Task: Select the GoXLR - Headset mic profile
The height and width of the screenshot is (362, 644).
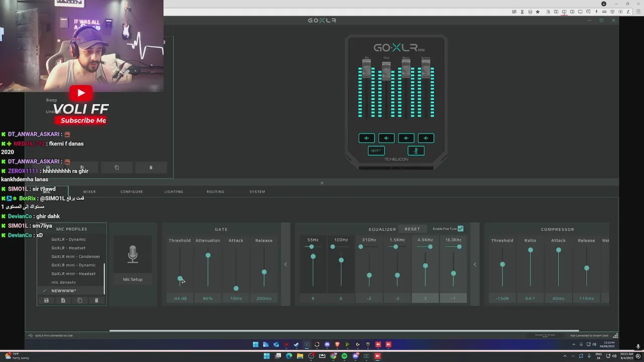Action: click(x=68, y=248)
